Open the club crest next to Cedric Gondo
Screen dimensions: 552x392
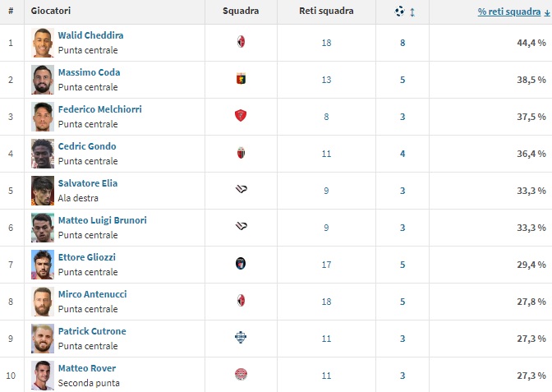pos(241,153)
